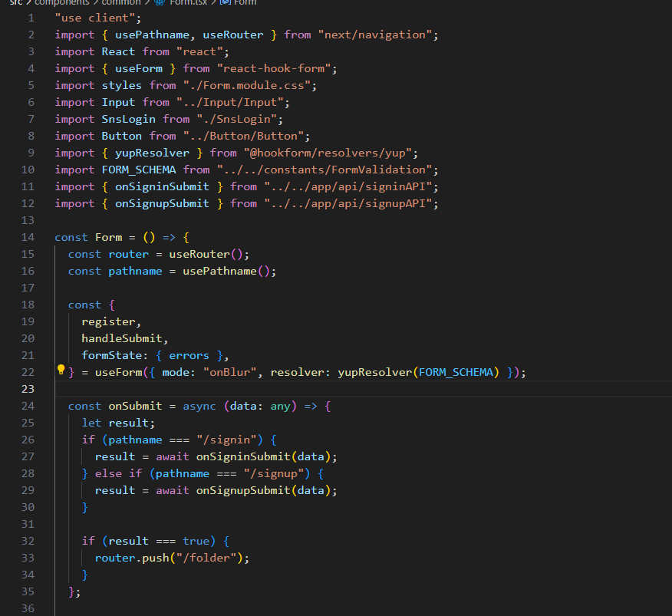Select line number 23 in the gutter
The width and height of the screenshot is (672, 616).
pyautogui.click(x=28, y=389)
